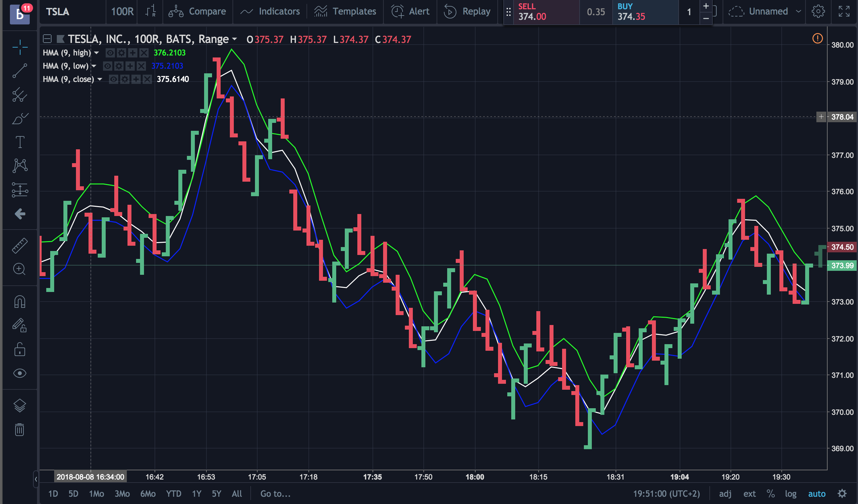Select the YTD time range
The height and width of the screenshot is (504, 858).
click(174, 494)
